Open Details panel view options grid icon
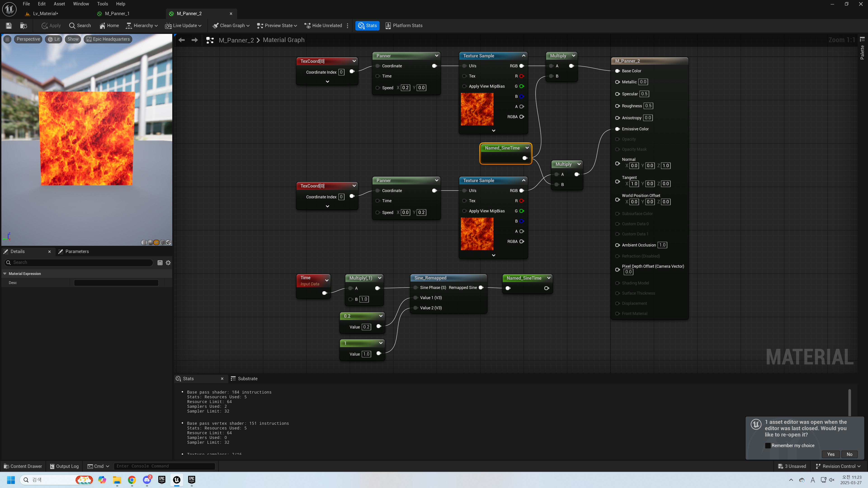The height and width of the screenshot is (488, 868). pyautogui.click(x=160, y=263)
